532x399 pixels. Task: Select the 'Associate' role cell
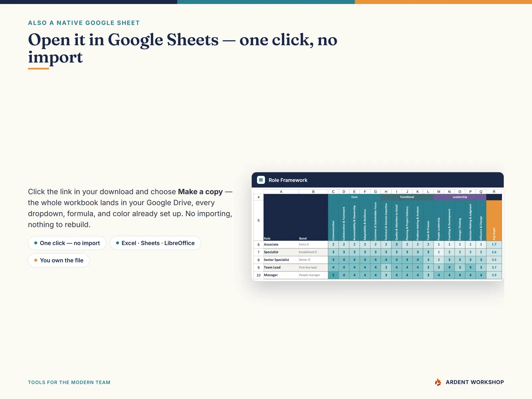[281, 244]
